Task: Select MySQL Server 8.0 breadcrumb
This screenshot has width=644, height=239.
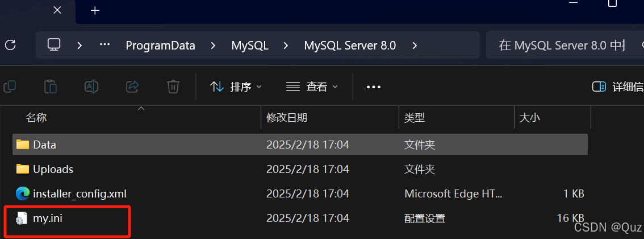Action: coord(350,46)
